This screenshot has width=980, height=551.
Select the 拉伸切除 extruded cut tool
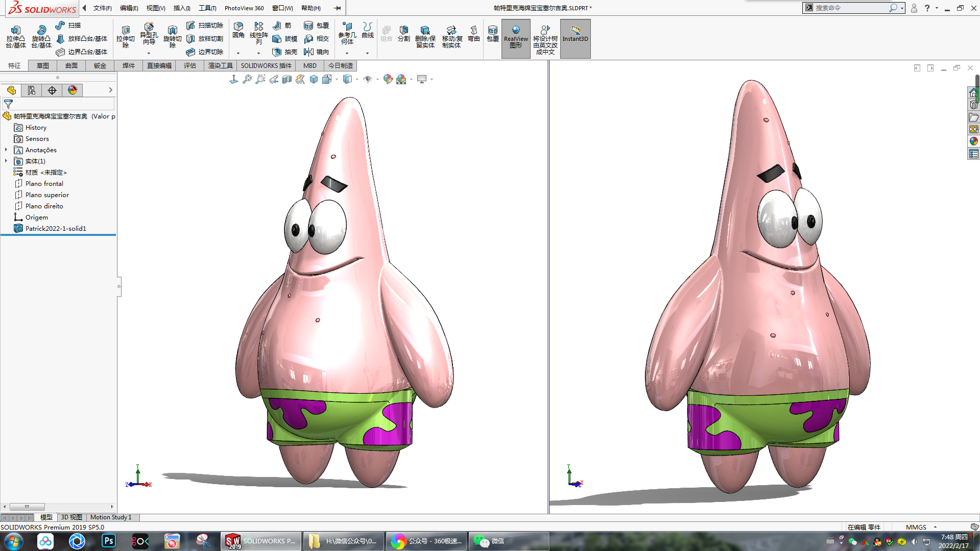(126, 37)
